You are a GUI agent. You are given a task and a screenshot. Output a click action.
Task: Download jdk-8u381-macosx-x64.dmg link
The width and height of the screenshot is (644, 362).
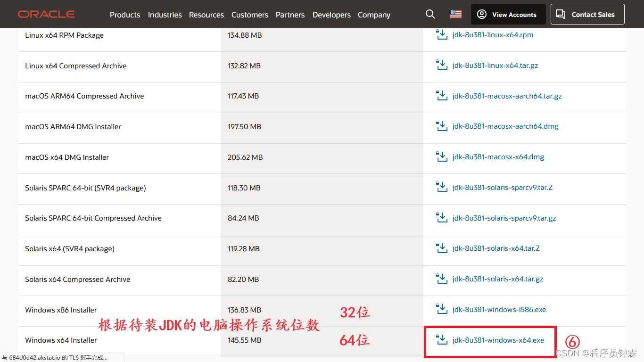click(498, 157)
